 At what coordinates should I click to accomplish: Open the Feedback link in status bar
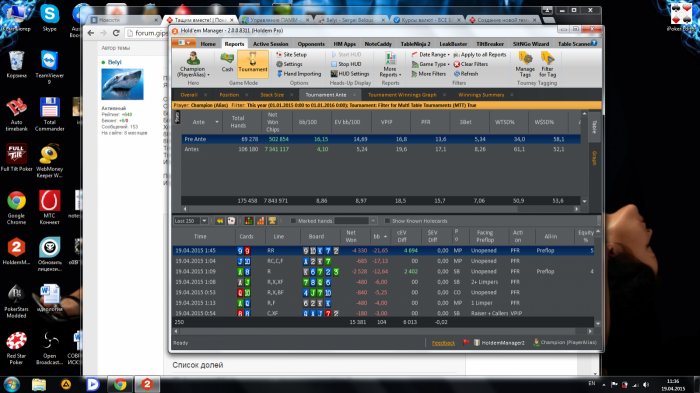tap(443, 343)
